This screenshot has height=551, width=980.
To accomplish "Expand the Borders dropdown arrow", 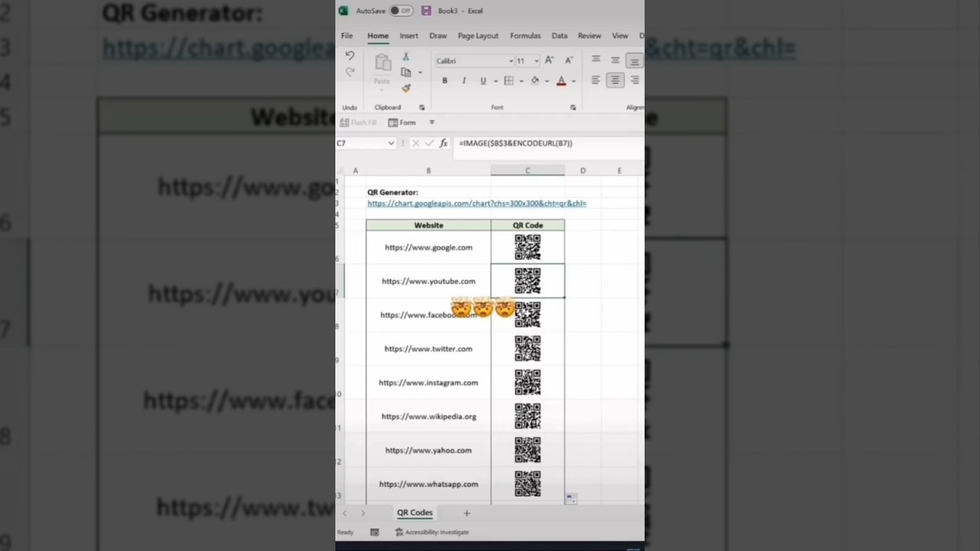I will tap(521, 80).
